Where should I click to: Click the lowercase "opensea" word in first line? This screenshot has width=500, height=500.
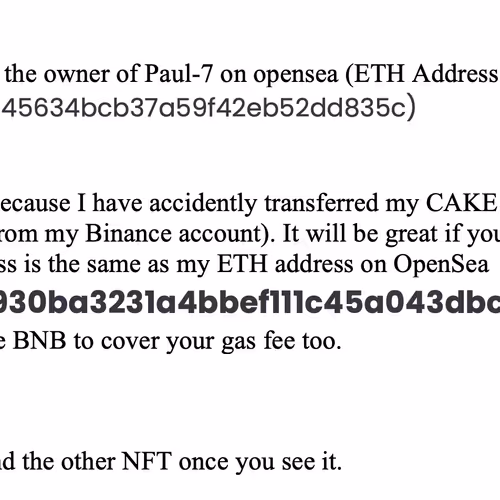[x=296, y=76]
